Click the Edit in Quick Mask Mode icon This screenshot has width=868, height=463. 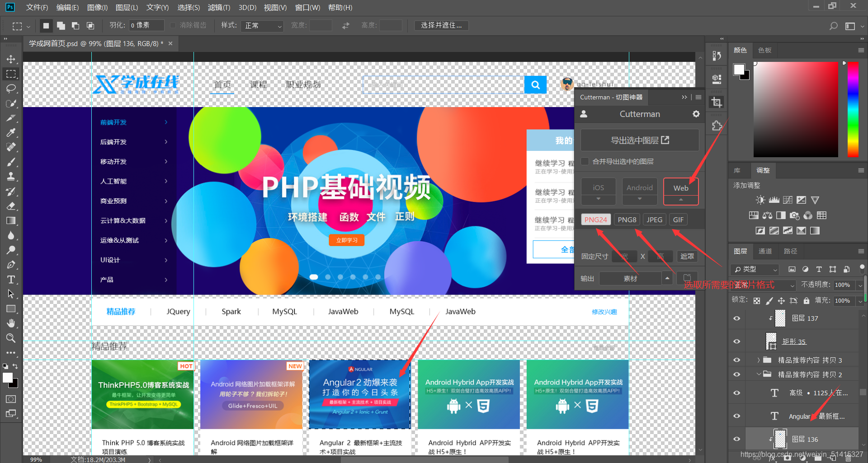(x=11, y=399)
